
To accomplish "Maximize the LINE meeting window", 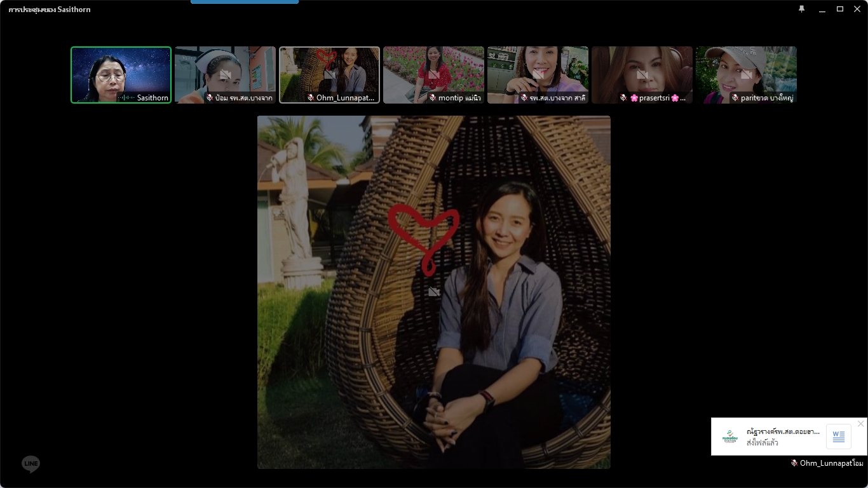I will point(839,9).
